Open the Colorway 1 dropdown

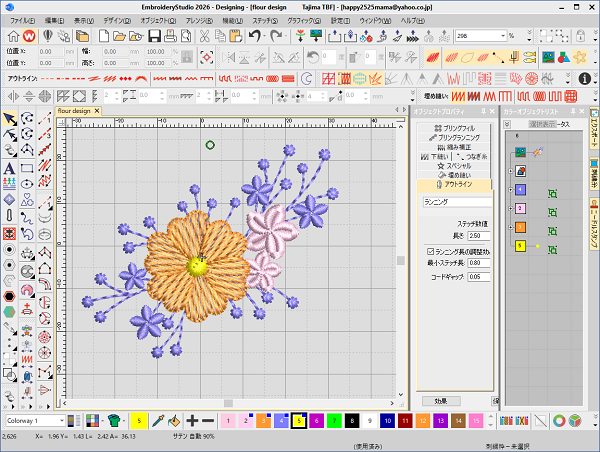[62, 421]
